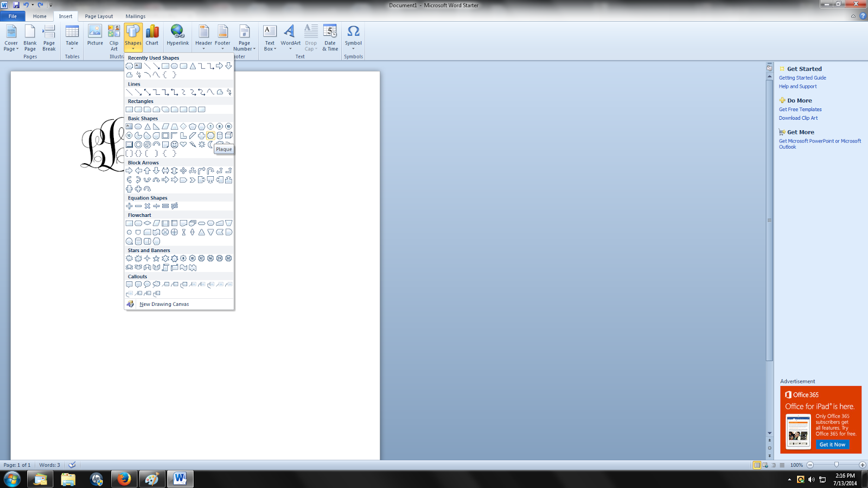Select the Double Arrow line in Lines
Screen dimensions: 868x488
147,92
